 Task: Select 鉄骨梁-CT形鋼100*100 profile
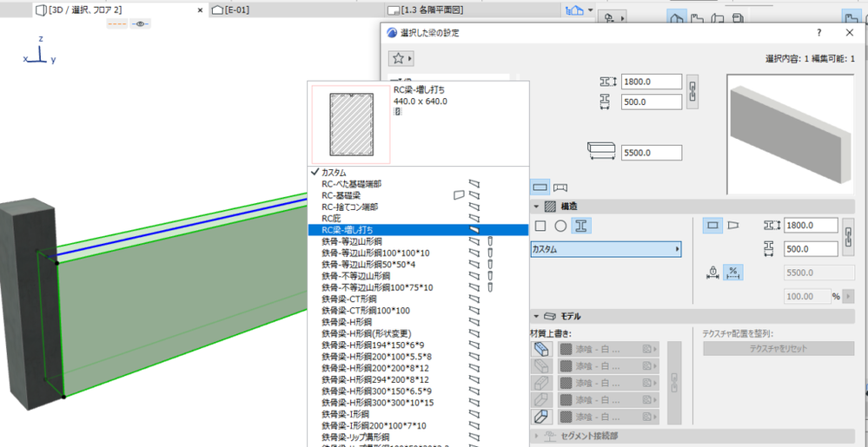click(x=419, y=311)
